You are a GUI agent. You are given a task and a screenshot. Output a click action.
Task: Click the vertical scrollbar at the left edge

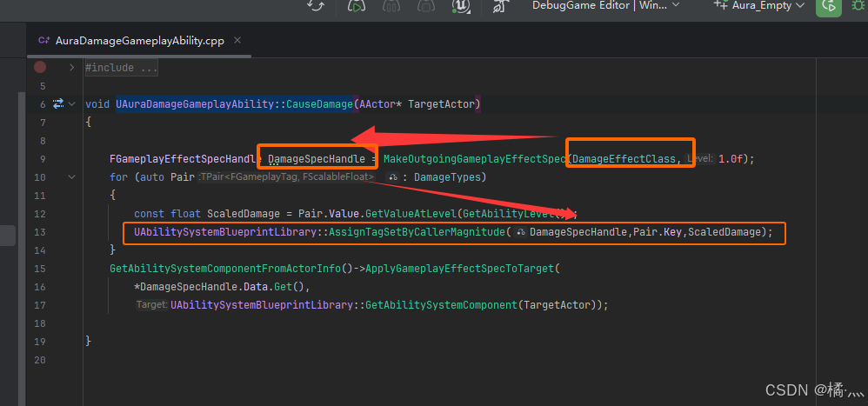(22, 249)
